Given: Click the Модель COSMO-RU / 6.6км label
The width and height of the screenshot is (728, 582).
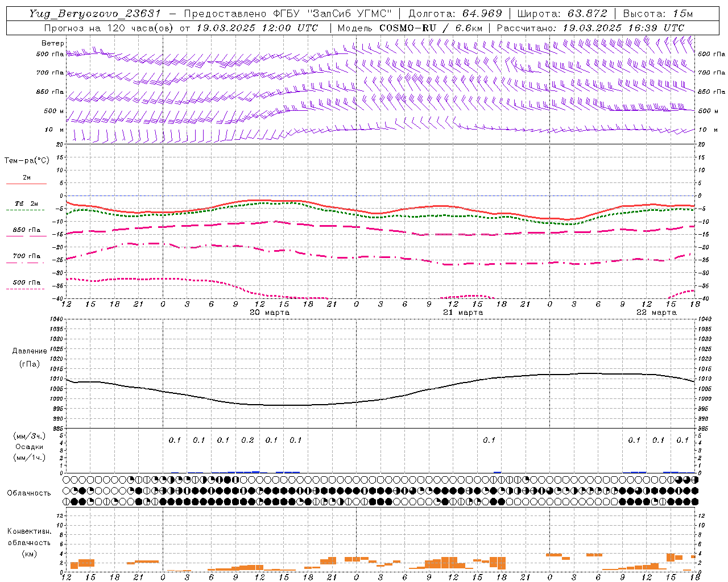Looking at the screenshot, I should pyautogui.click(x=409, y=28).
